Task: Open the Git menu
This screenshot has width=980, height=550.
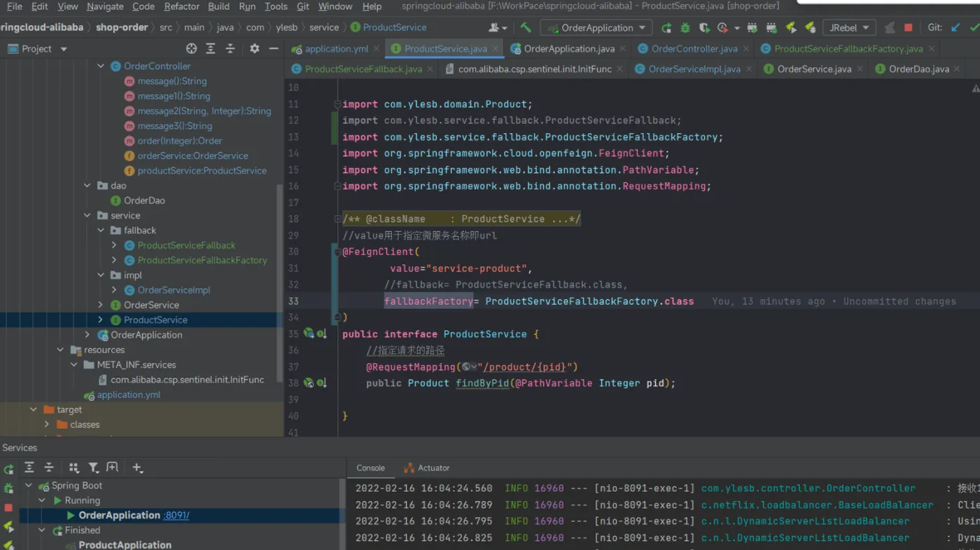Action: point(303,6)
